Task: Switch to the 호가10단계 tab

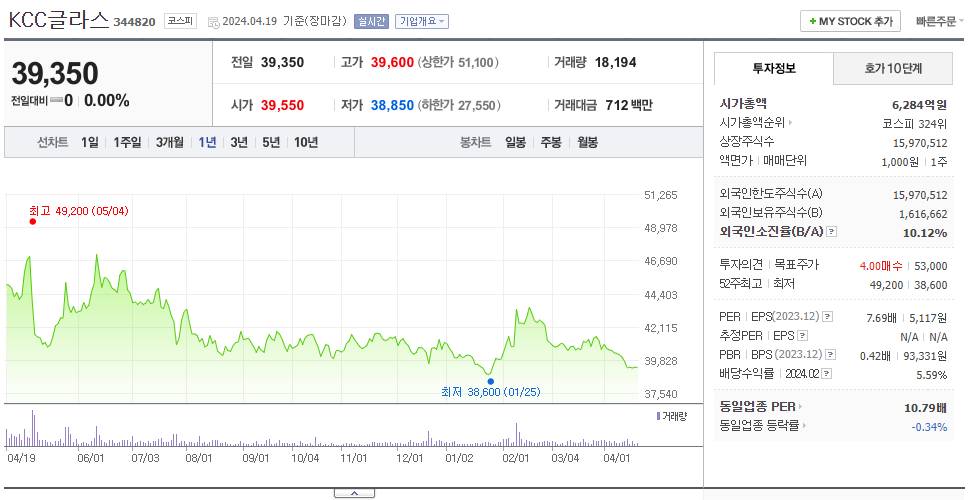Action: (893, 69)
